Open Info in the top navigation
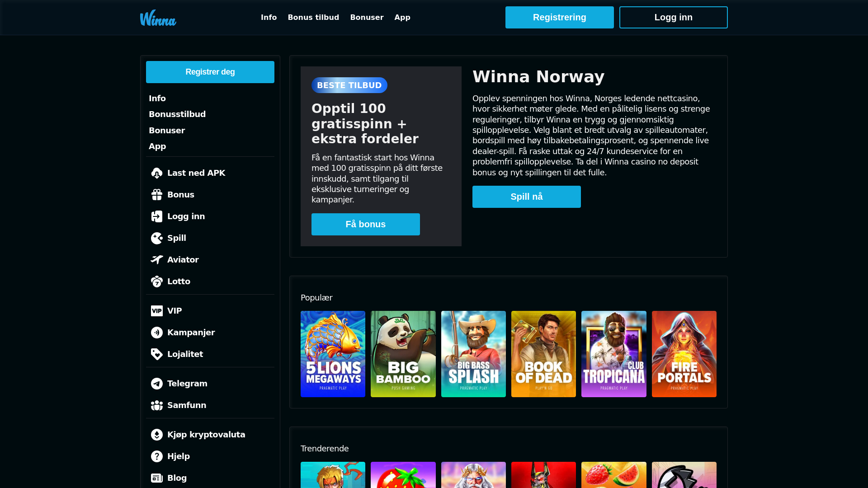This screenshot has width=868, height=488. tap(269, 17)
